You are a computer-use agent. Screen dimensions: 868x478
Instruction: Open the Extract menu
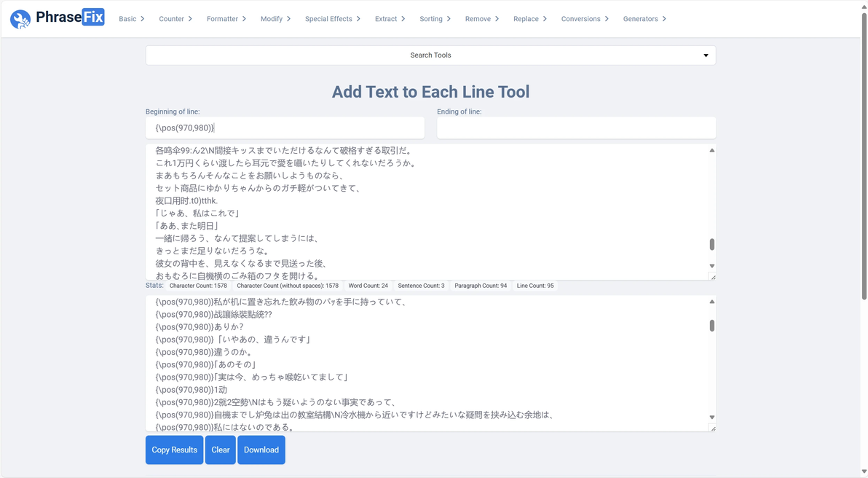pyautogui.click(x=390, y=19)
